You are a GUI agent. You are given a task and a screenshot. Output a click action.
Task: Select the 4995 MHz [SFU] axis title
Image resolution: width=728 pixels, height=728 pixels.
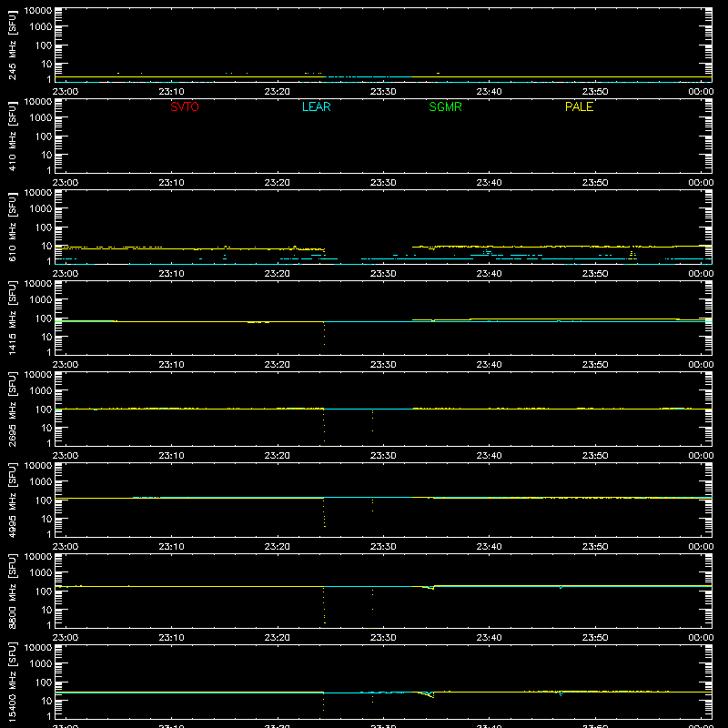(12, 500)
